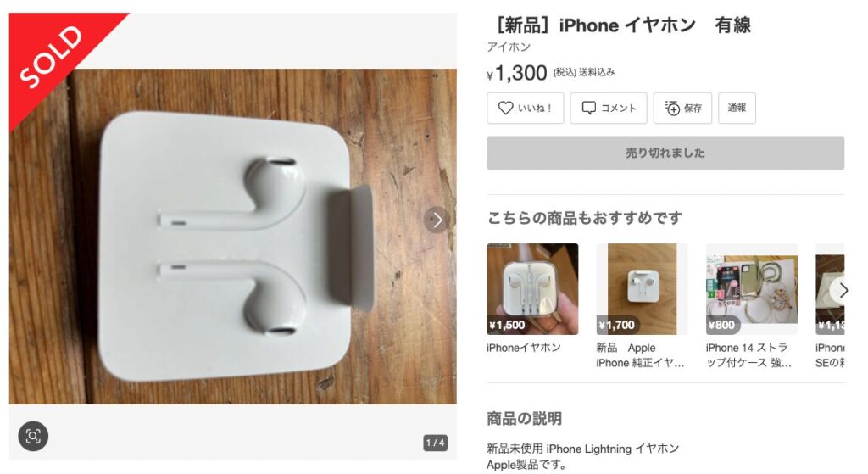
Task: Open the ¥800 iPhone 14 case thumbnail
Action: pyautogui.click(x=751, y=289)
